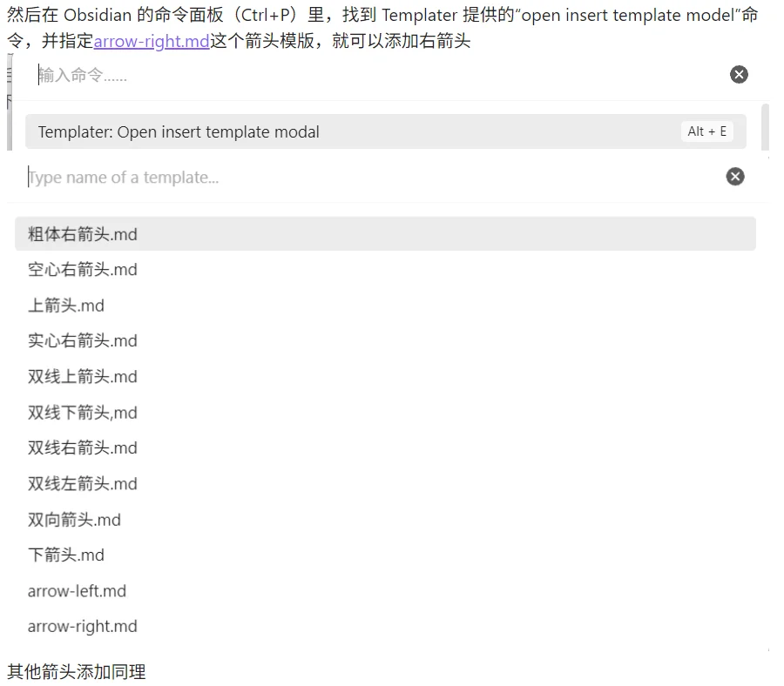Screen dimensions: 784x686
Task: Choose the 下箭头.md template
Action: click(x=385, y=555)
